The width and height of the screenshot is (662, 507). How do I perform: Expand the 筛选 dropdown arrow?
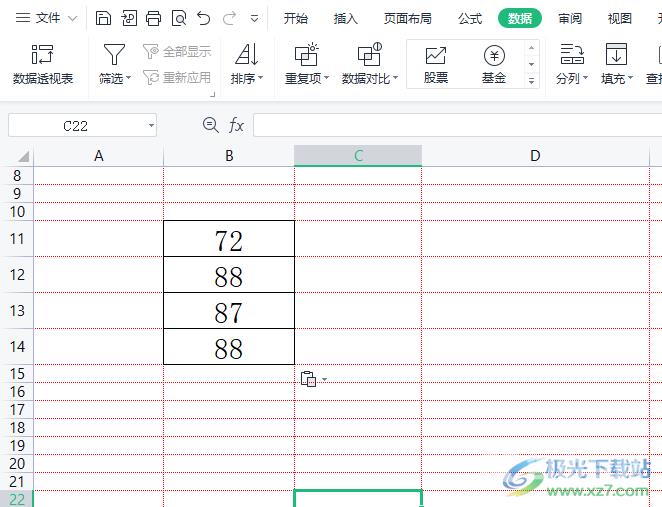pos(128,78)
